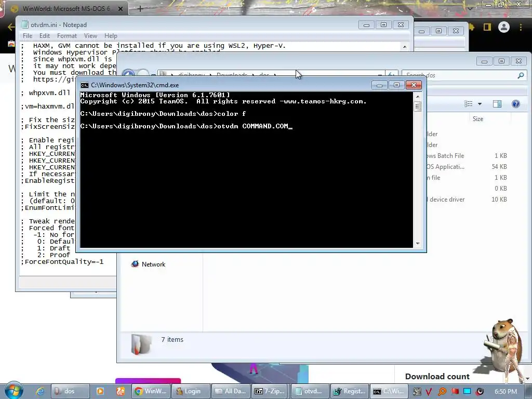Open Chrome side panel icon
532x399 pixels.
487,27
